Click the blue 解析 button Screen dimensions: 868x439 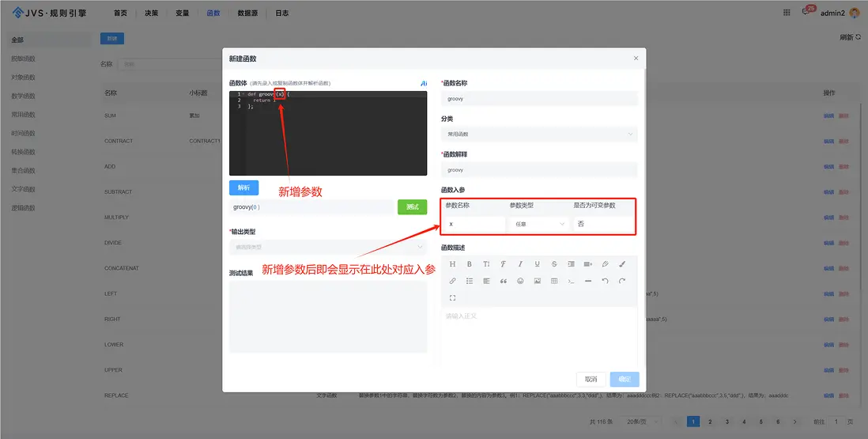[243, 187]
